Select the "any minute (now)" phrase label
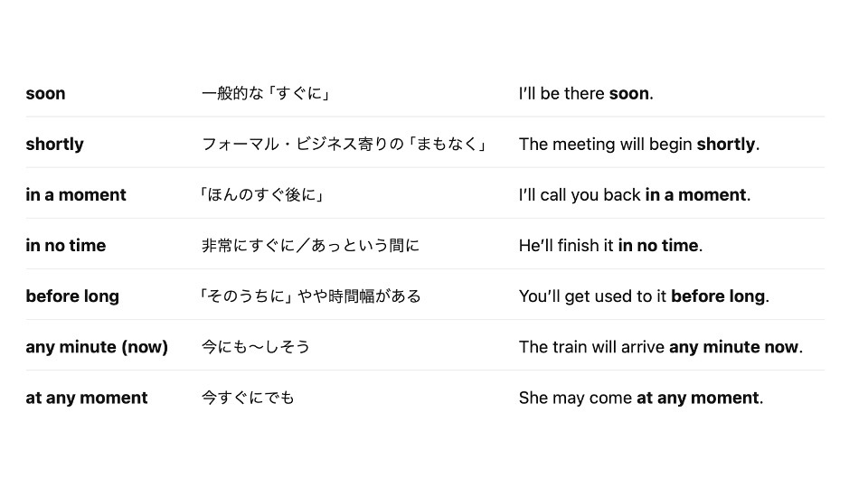This screenshot has height=488, width=868. (97, 347)
